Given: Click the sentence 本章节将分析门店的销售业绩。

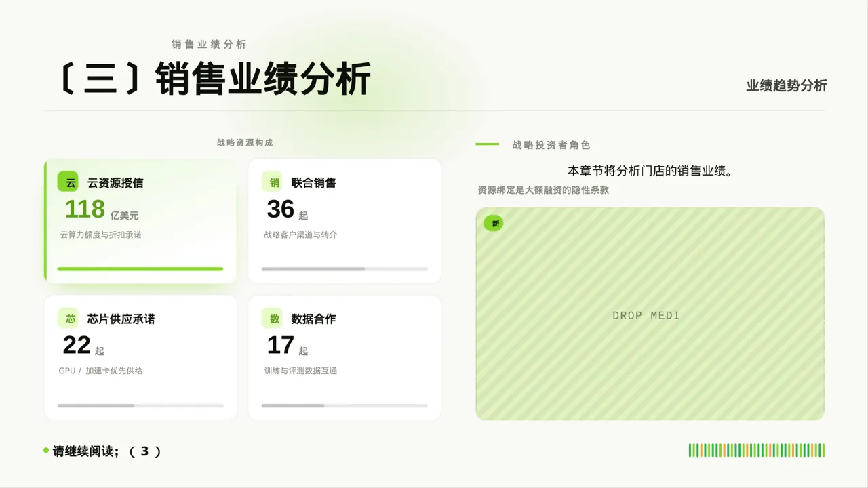Looking at the screenshot, I should click(650, 171).
